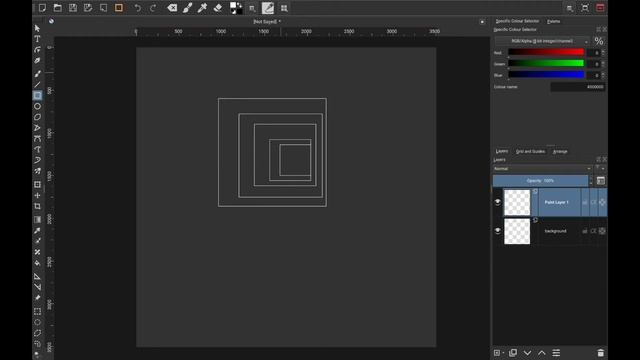Select the Elliptical Selection tool
Image resolution: width=640 pixels, height=360 pixels.
(x=37, y=322)
